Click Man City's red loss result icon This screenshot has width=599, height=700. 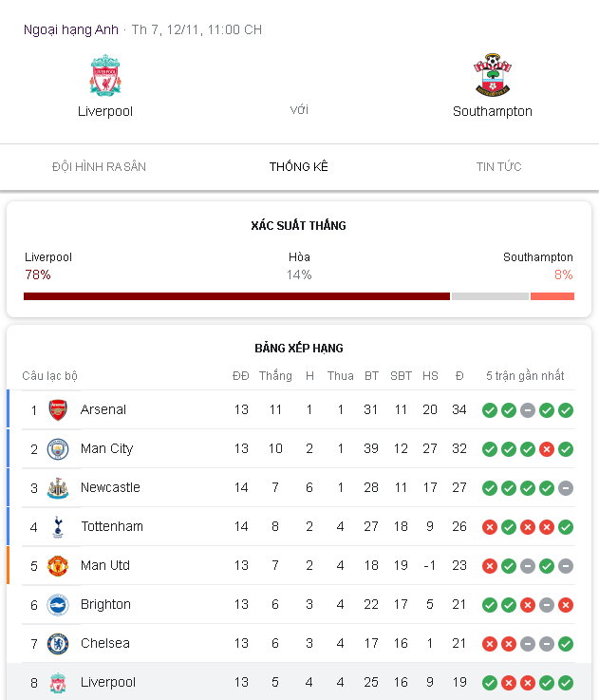(547, 449)
